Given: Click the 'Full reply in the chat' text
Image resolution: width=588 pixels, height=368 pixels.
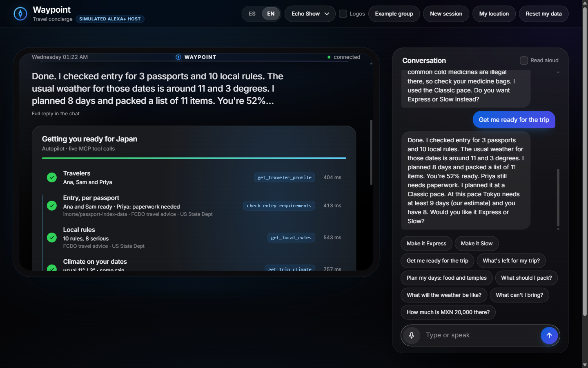Looking at the screenshot, I should (56, 114).
